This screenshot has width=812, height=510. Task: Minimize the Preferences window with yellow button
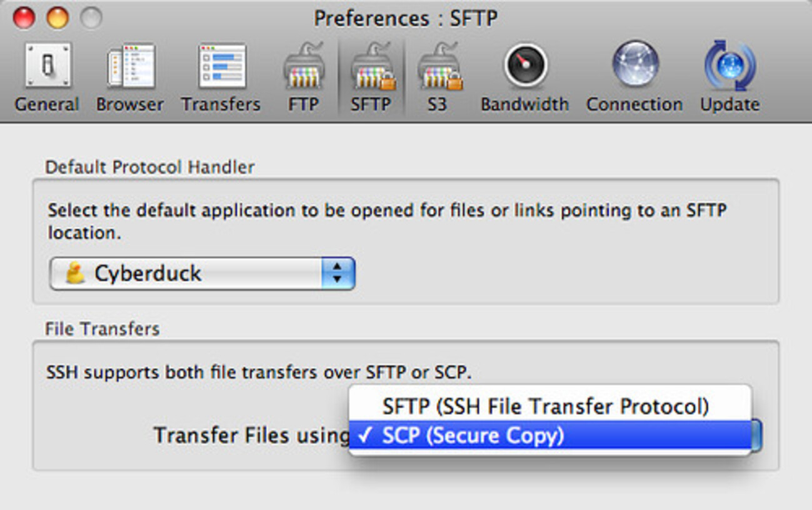click(x=58, y=18)
